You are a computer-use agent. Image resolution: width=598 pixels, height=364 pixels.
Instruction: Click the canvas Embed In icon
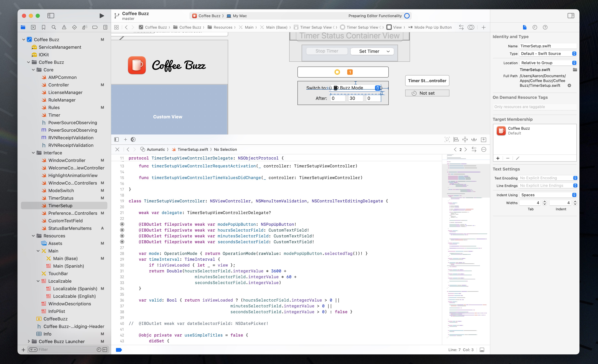coord(483,139)
